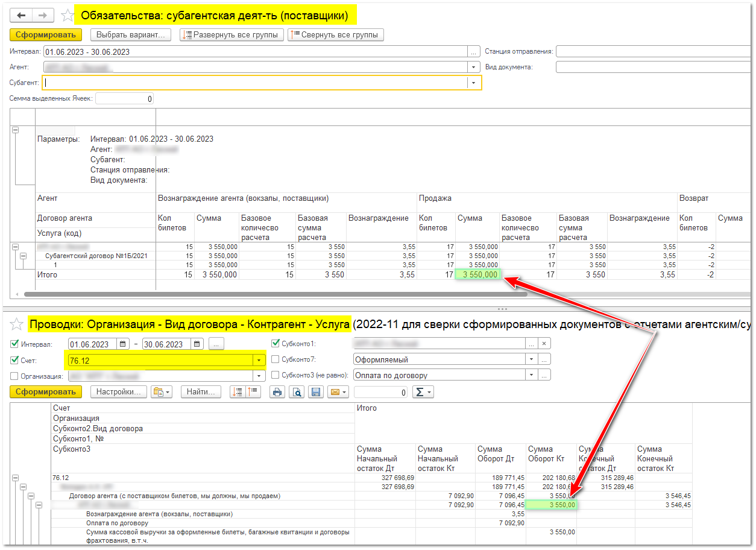Open Настройки... in lower report
The width and height of the screenshot is (756, 550).
tap(118, 392)
